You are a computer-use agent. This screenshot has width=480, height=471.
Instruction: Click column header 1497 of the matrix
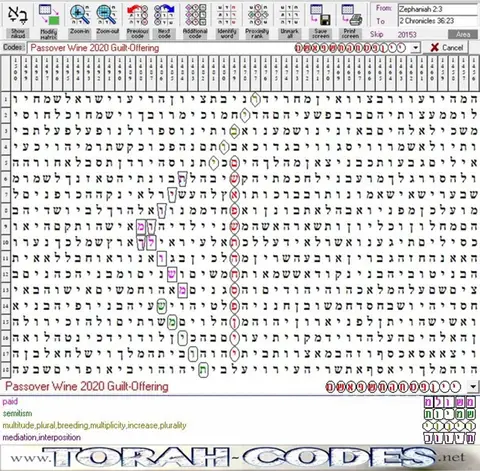pyautogui.click(x=47, y=73)
